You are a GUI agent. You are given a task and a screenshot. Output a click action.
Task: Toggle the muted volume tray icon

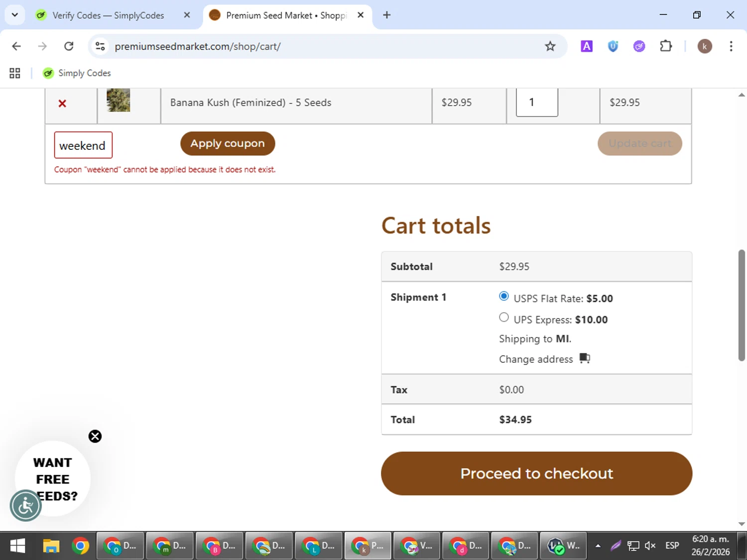(x=650, y=546)
